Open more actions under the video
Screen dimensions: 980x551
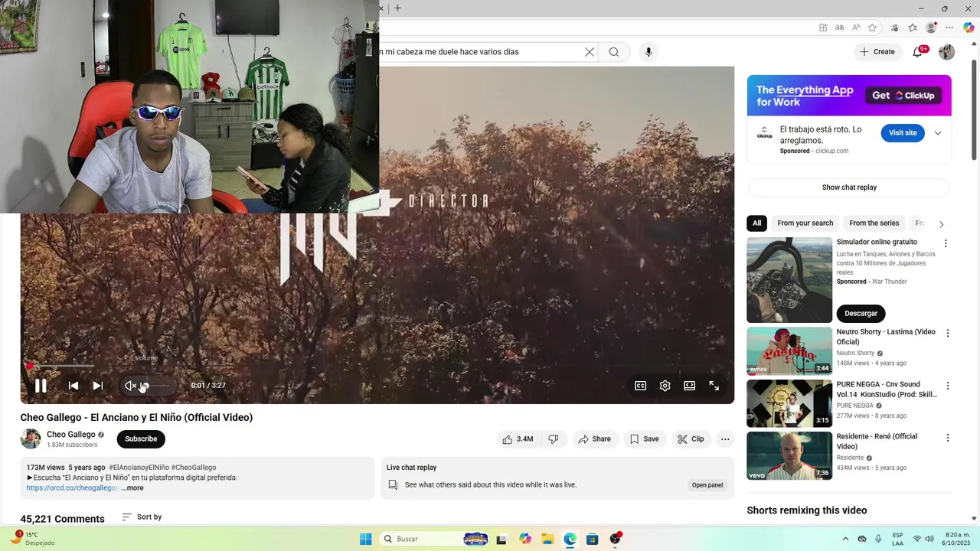pyautogui.click(x=725, y=439)
